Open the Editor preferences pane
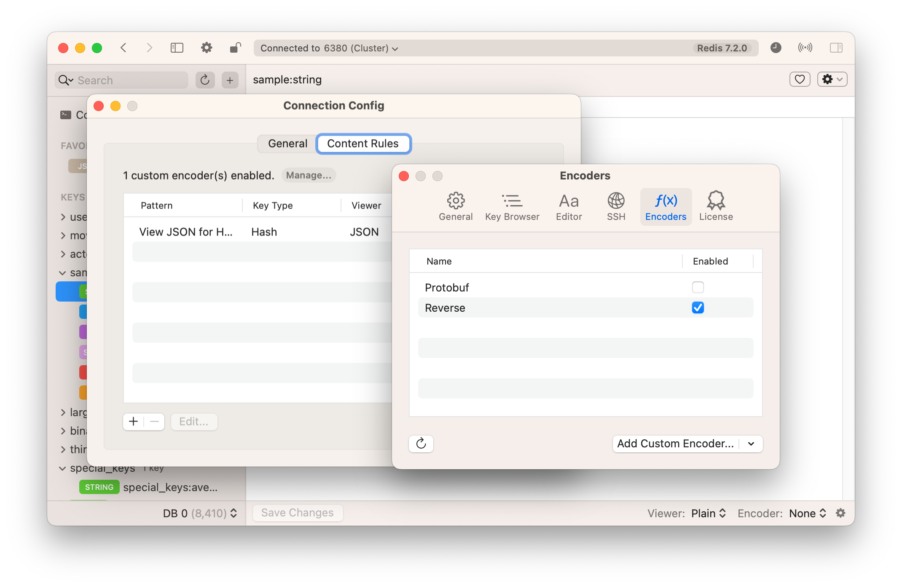Image resolution: width=902 pixels, height=588 pixels. (569, 207)
